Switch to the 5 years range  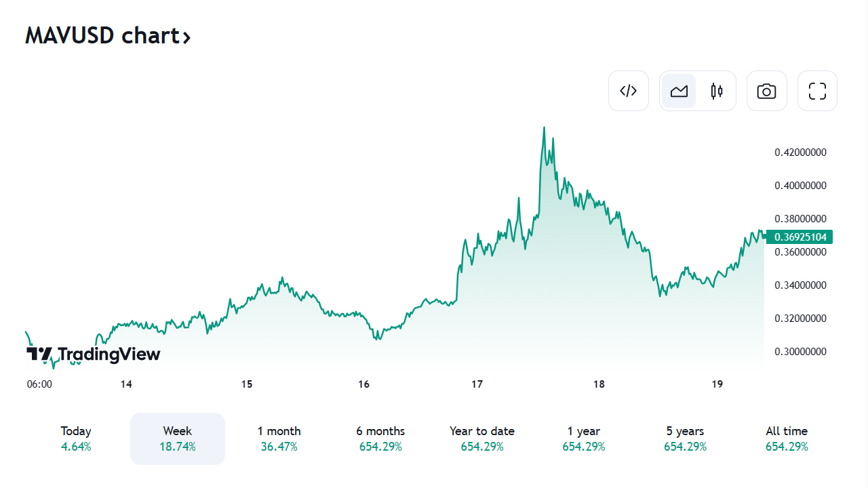685,439
